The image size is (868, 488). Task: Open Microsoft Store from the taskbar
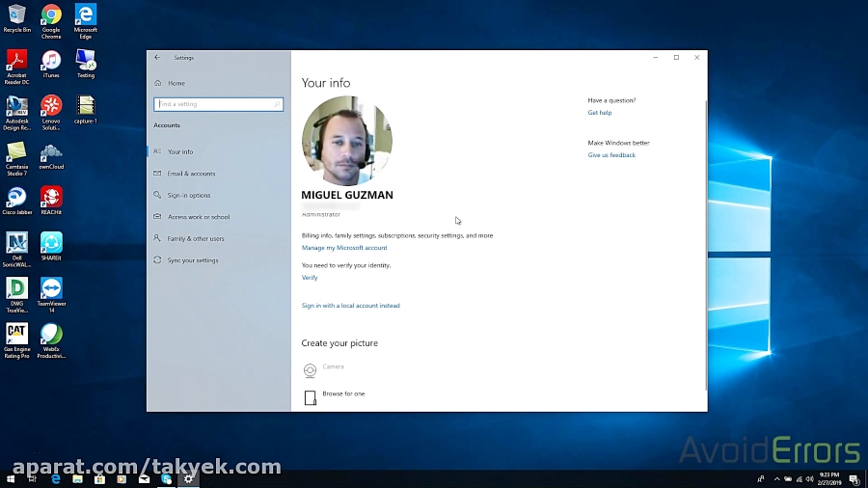click(x=99, y=479)
